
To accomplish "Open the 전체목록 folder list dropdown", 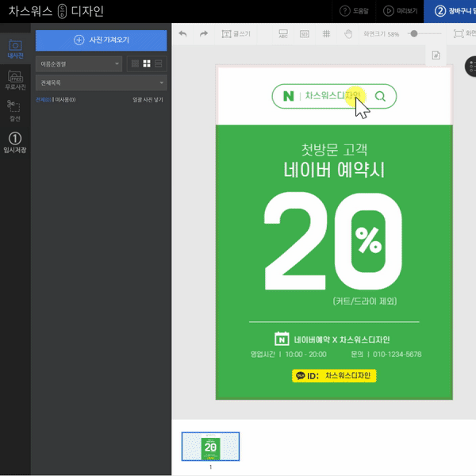I will [x=101, y=83].
